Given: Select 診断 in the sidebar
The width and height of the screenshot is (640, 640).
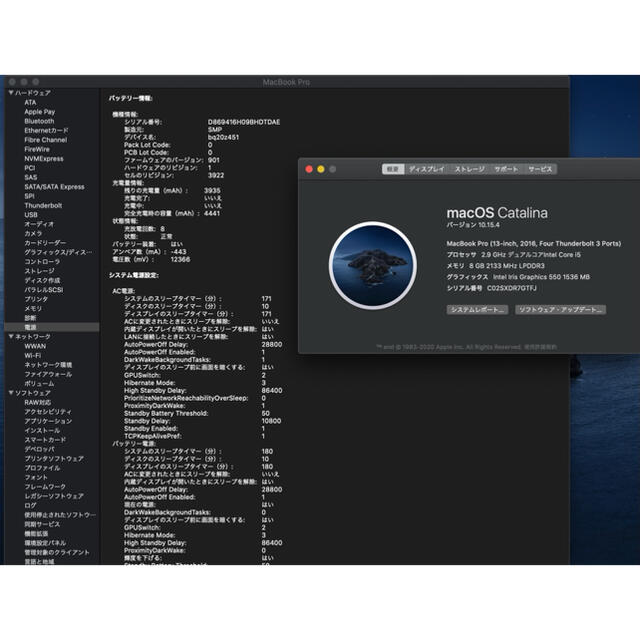Looking at the screenshot, I should pos(30,318).
